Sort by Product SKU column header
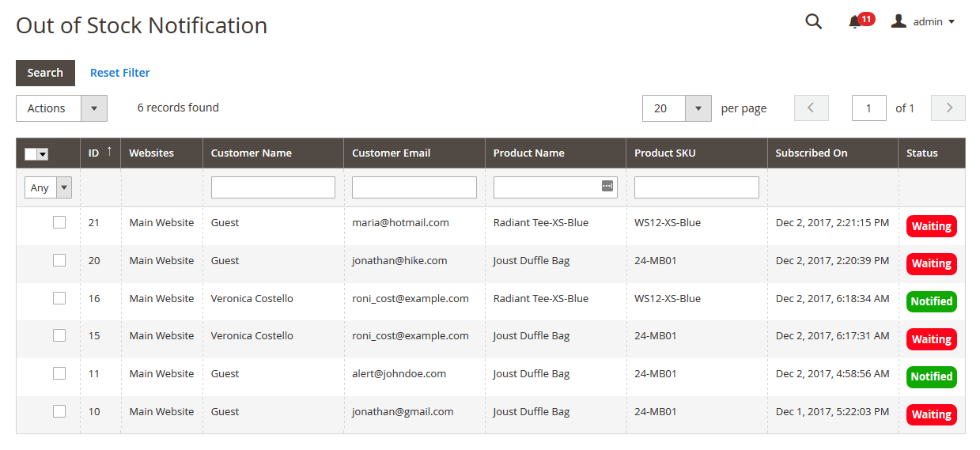This screenshot has width=980, height=450. pyautogui.click(x=665, y=153)
